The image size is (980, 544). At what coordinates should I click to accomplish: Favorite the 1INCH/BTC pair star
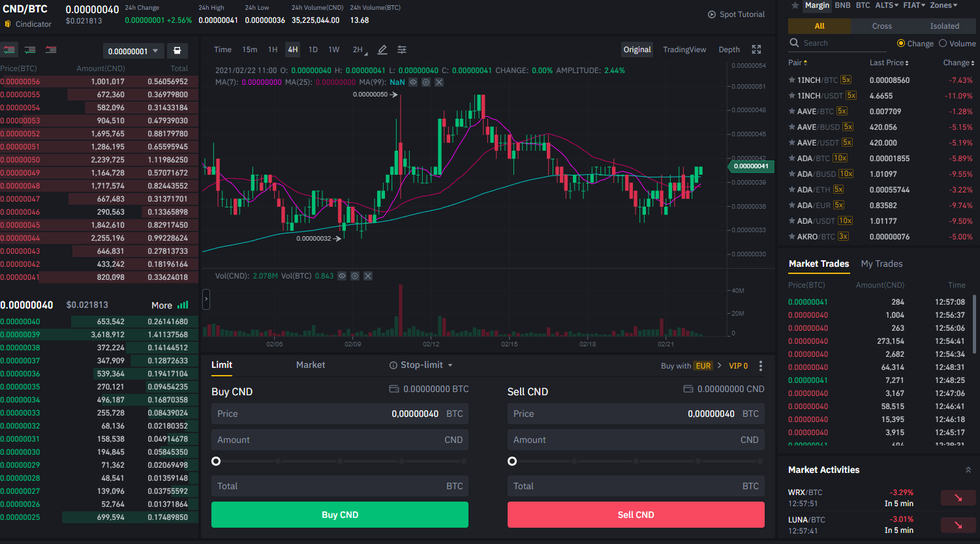792,80
